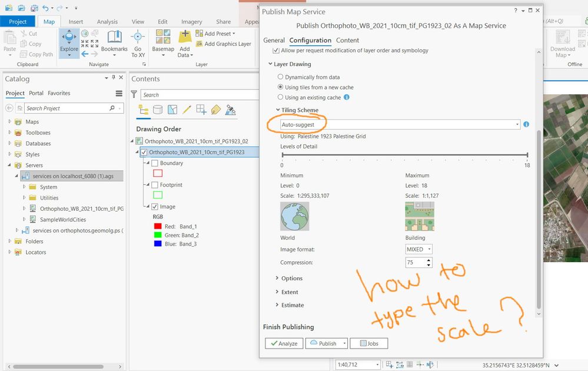Viewport: 588px width, 371px height.
Task: Select Using tiles from a new cache
Action: point(280,87)
